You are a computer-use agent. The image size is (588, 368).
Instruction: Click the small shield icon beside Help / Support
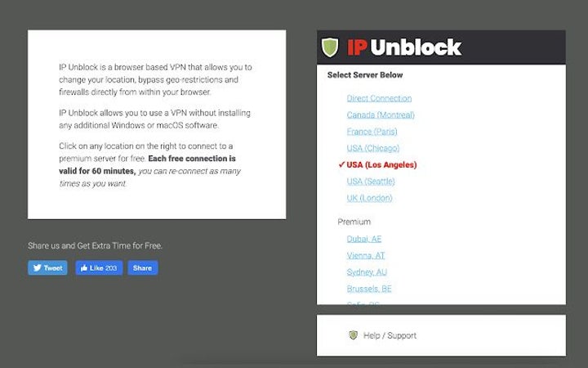(353, 335)
